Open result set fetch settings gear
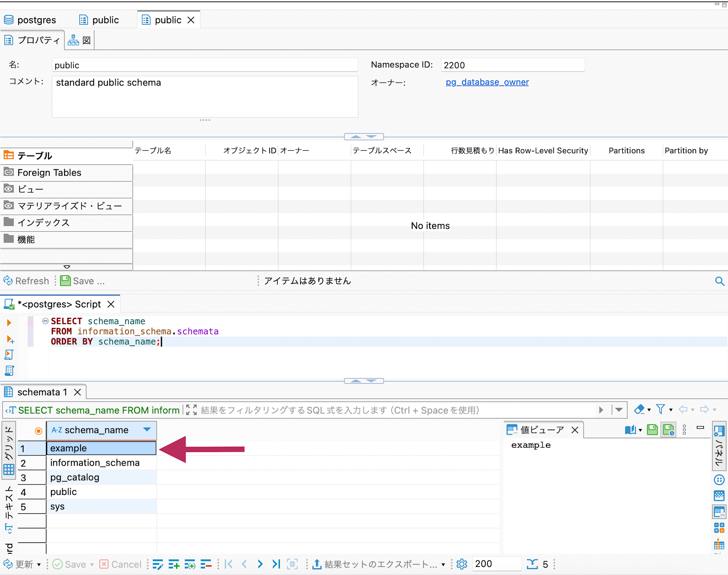 (x=462, y=564)
